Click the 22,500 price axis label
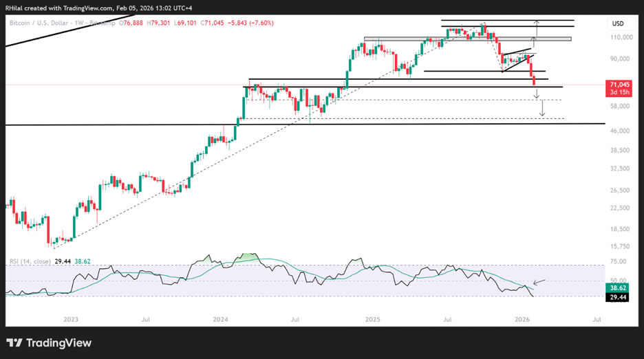 pos(620,208)
